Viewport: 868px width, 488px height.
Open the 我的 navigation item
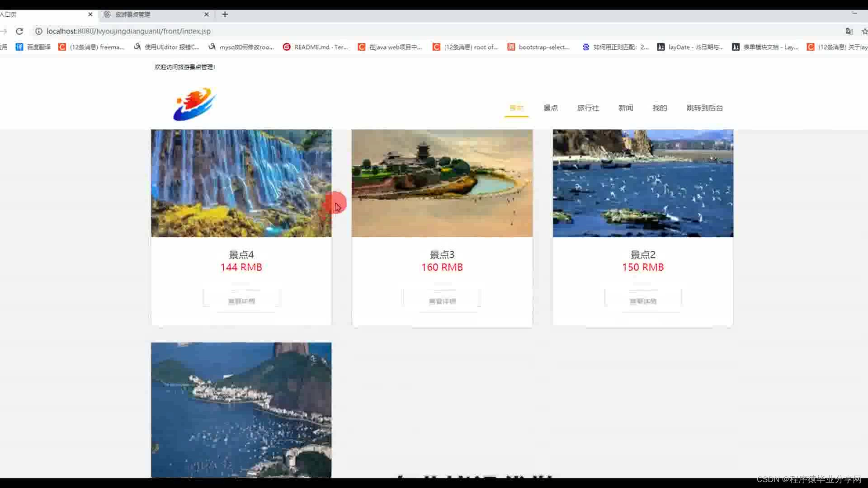tap(660, 108)
